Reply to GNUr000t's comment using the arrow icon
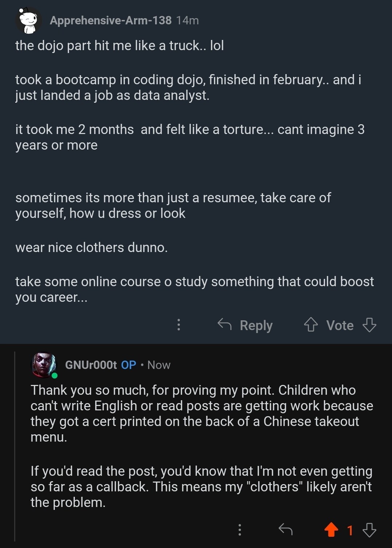 coord(286,530)
